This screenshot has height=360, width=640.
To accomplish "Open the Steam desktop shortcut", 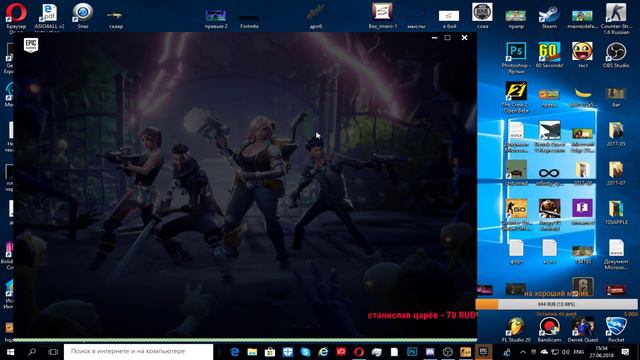I will point(549,15).
